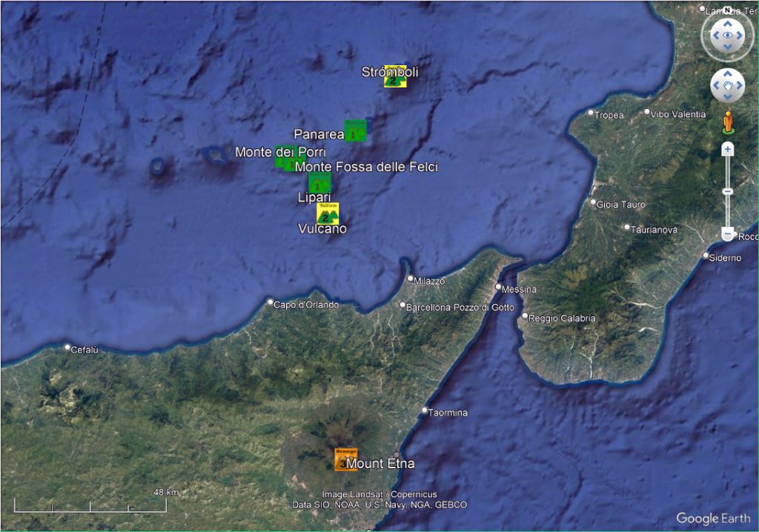Grab the Street View pegman icon

(x=728, y=122)
